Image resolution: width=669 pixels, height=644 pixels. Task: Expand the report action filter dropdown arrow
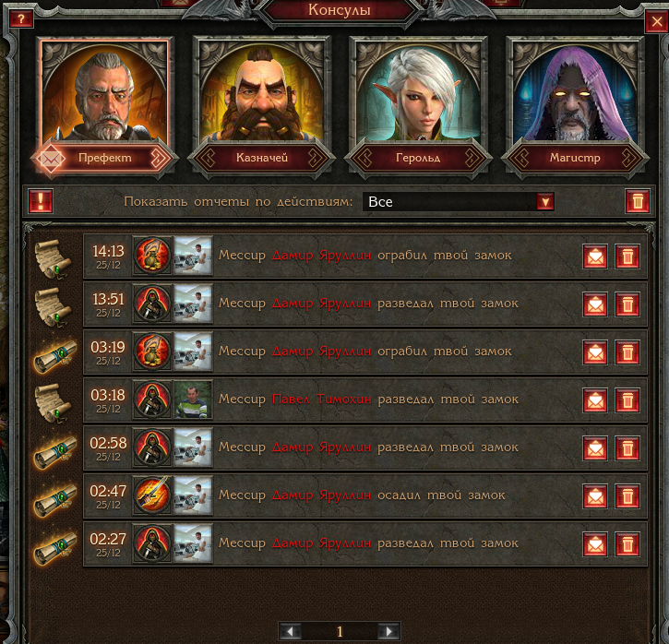coord(544,201)
